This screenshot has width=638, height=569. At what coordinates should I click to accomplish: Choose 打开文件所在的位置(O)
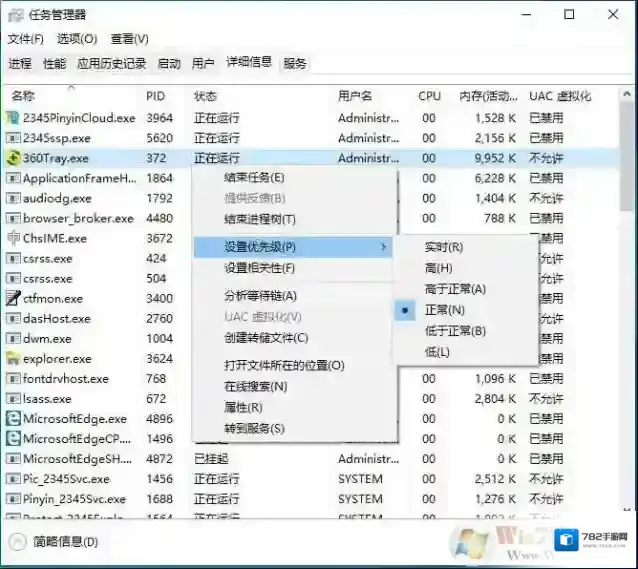284,365
